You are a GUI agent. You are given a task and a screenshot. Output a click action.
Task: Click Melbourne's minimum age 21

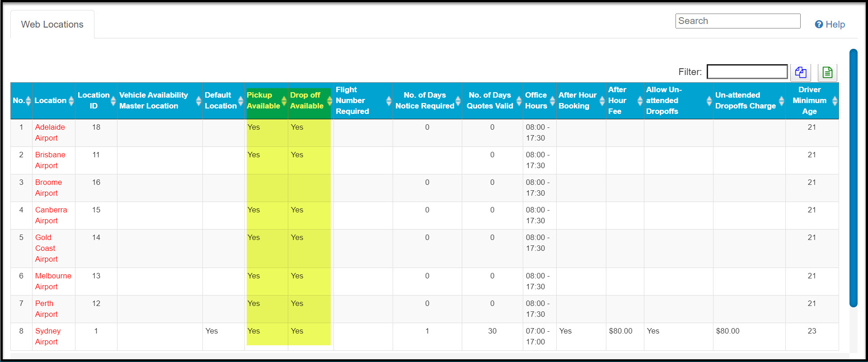[812, 276]
